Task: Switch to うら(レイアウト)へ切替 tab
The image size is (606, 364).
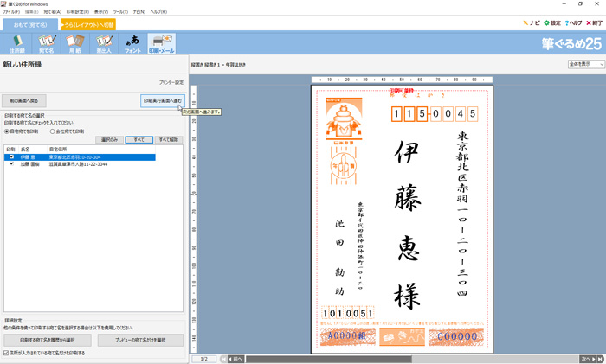Action: pos(87,25)
